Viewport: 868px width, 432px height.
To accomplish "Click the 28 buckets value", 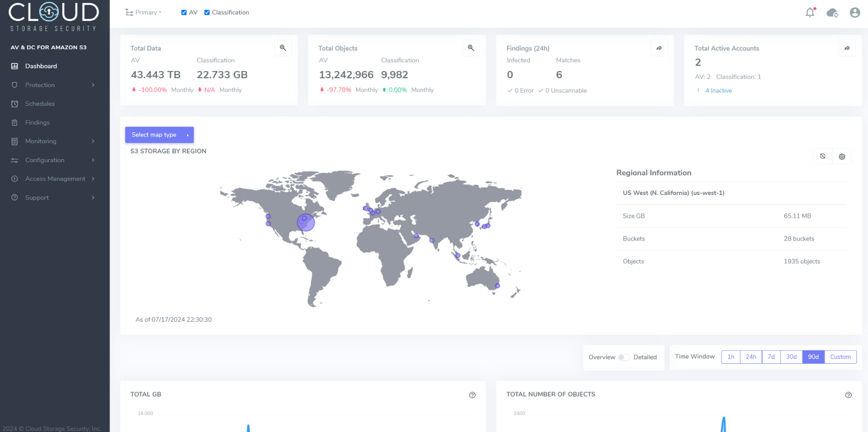I will tap(799, 239).
